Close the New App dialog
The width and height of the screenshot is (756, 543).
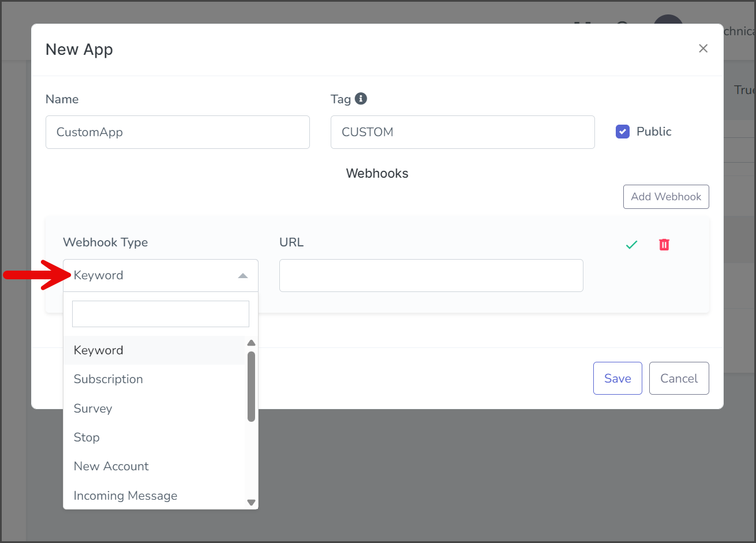pos(703,48)
